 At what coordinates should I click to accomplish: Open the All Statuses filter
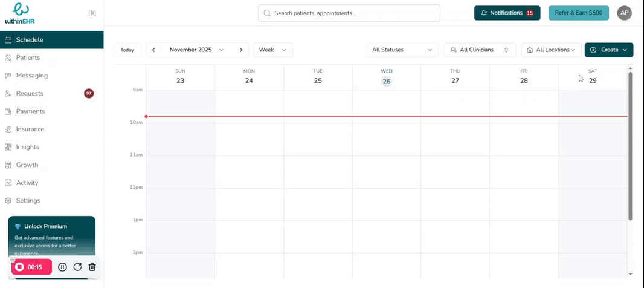coord(402,50)
